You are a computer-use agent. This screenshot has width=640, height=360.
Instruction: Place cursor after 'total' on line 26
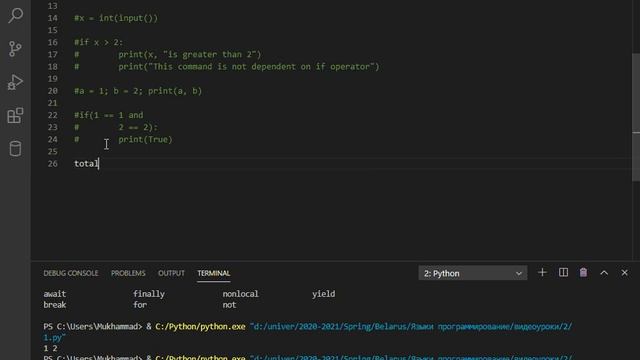click(x=99, y=164)
